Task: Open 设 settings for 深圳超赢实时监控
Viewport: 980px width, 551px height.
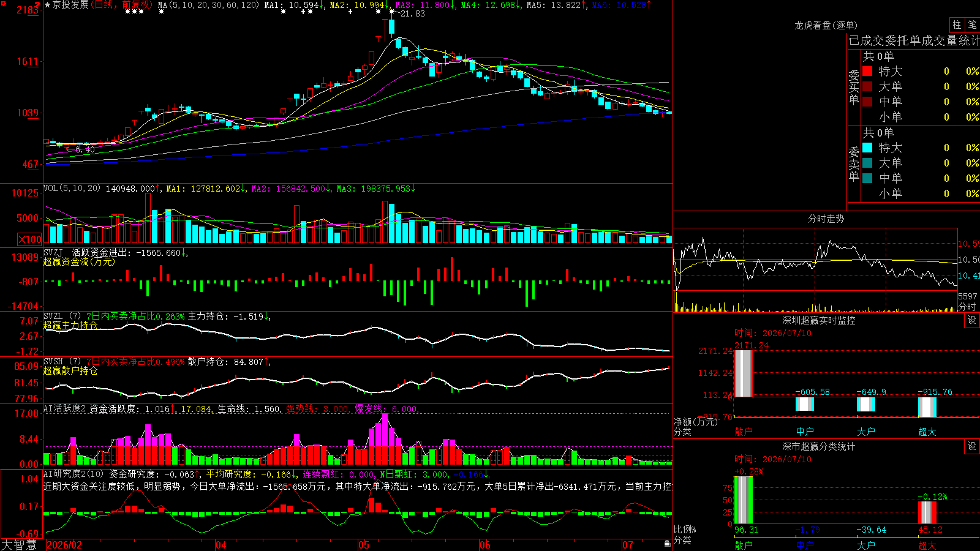Action: (972, 320)
